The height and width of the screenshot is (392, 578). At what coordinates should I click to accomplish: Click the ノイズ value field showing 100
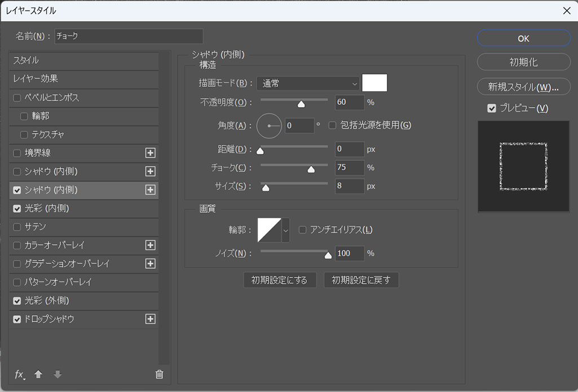pyautogui.click(x=350, y=253)
